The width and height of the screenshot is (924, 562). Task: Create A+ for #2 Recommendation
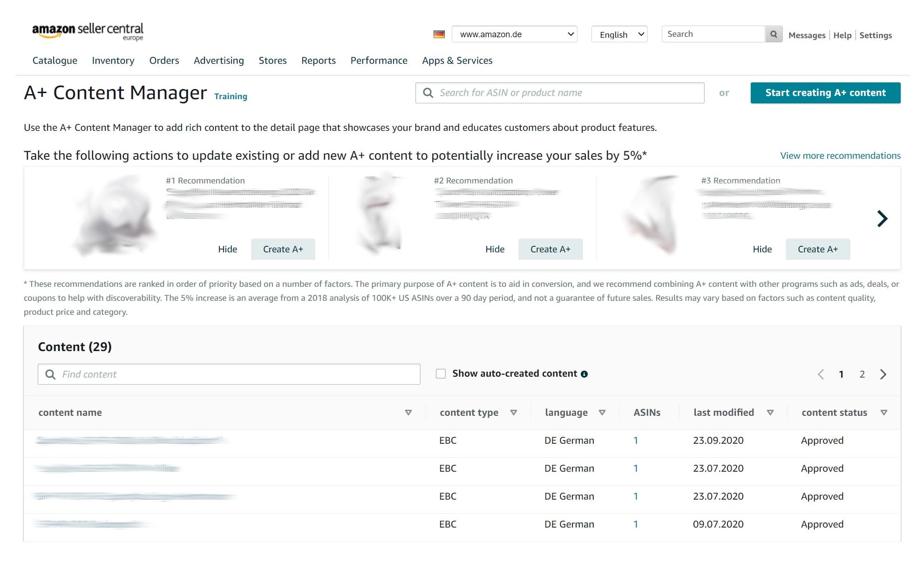tap(550, 249)
